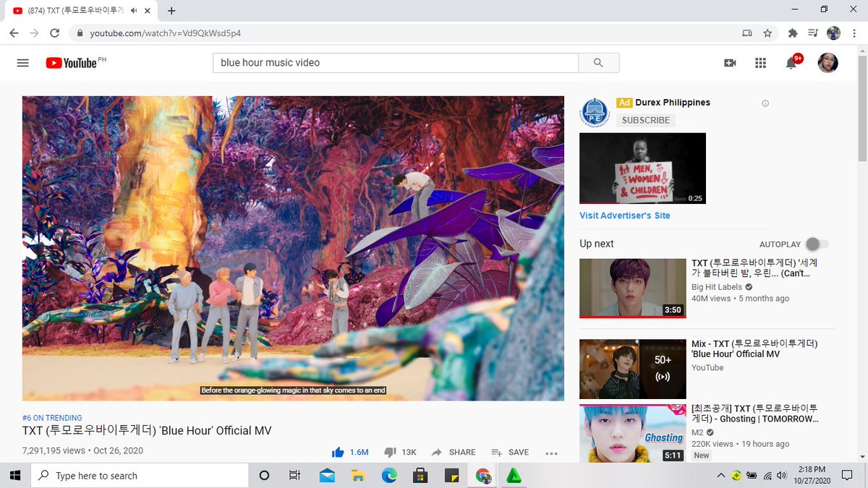The image size is (868, 488).
Task: Go back in the browser
Action: 14,33
